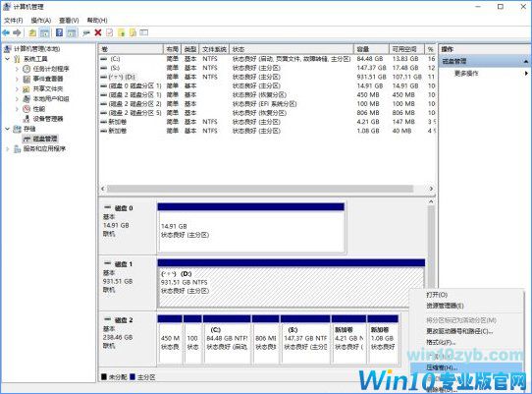Sort by the 卷 column header
Screen dimensions: 532x394
point(131,49)
